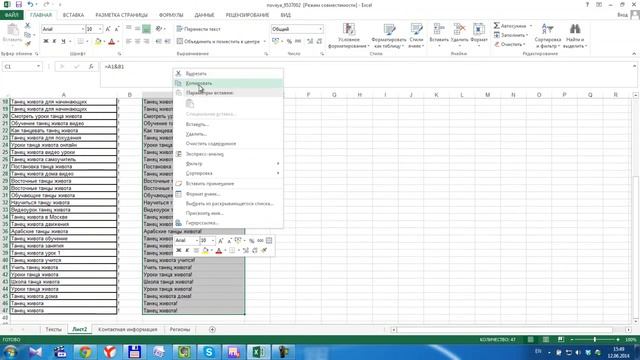Apply percent style from ribbon
Image resolution: width=640 pixels, height=360 pixels.
click(289, 41)
